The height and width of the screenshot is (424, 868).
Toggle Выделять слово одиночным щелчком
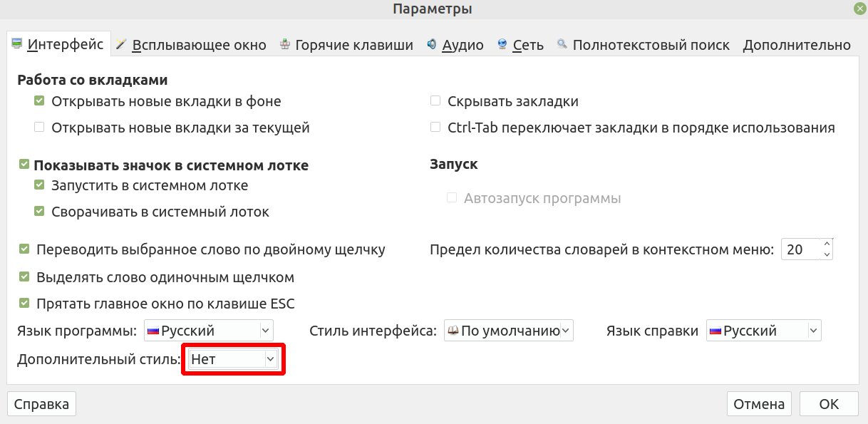(157, 277)
